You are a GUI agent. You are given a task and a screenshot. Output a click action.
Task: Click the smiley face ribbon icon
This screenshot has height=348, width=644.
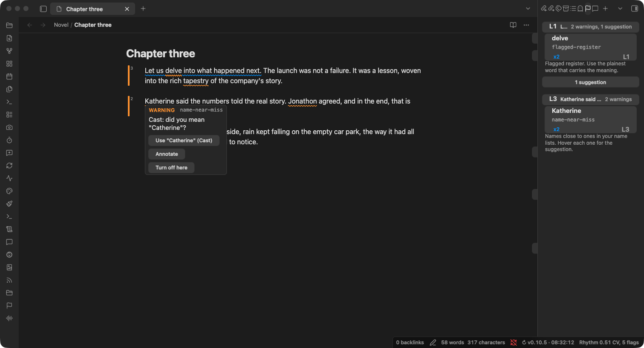point(9,255)
